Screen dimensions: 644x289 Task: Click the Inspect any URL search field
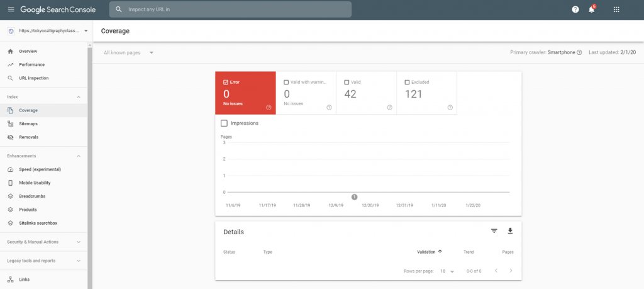(230, 9)
